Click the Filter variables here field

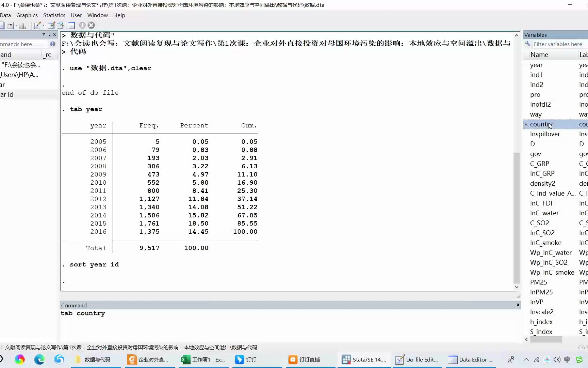[x=560, y=44]
